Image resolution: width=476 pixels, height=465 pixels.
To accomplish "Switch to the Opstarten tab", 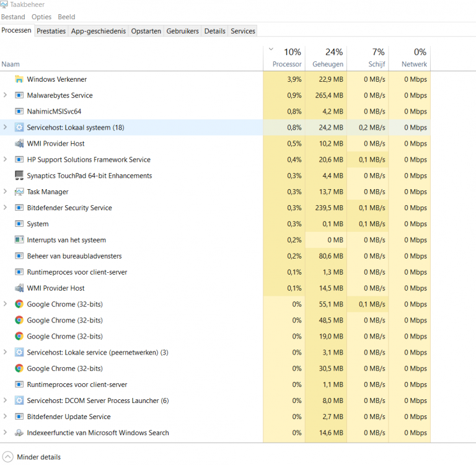I will (x=146, y=31).
